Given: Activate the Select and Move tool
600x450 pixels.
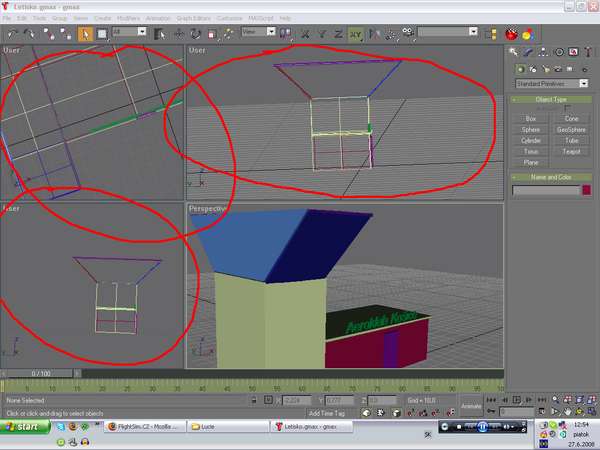Looking at the screenshot, I should [x=179, y=34].
